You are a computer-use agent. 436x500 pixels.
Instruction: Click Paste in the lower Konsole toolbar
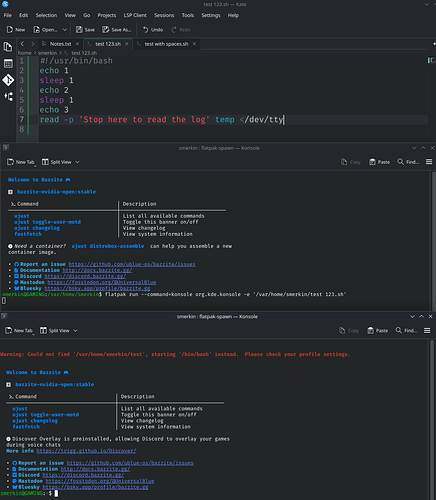[x=378, y=331]
